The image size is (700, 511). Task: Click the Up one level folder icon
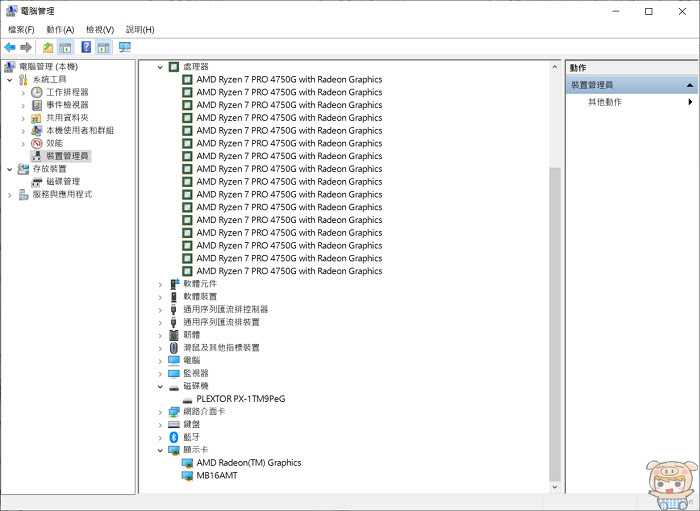pos(48,47)
